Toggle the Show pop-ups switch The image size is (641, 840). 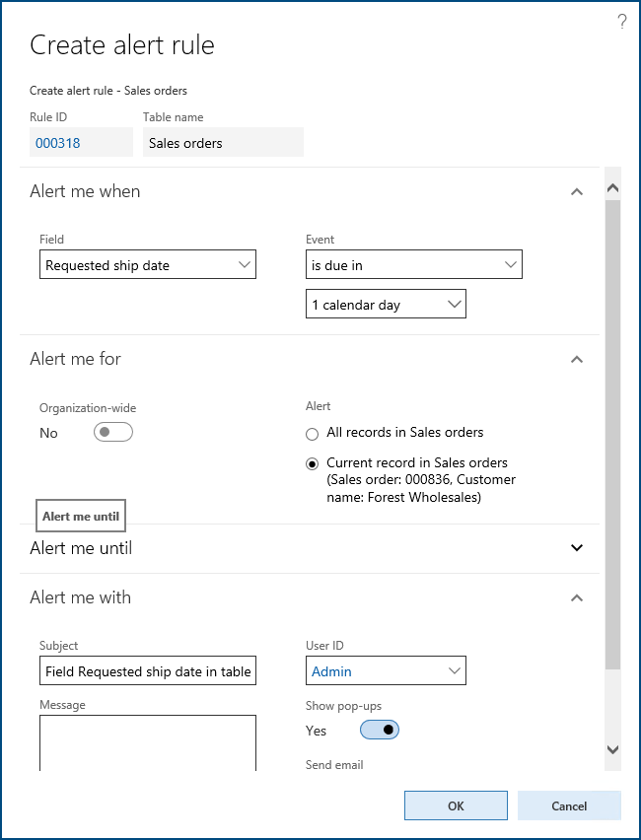[x=380, y=730]
